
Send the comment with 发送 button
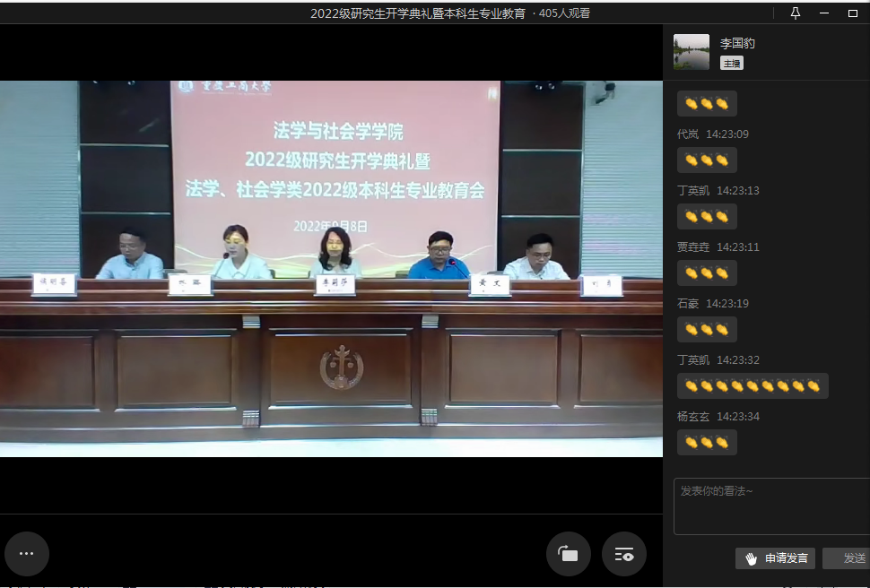click(x=850, y=558)
